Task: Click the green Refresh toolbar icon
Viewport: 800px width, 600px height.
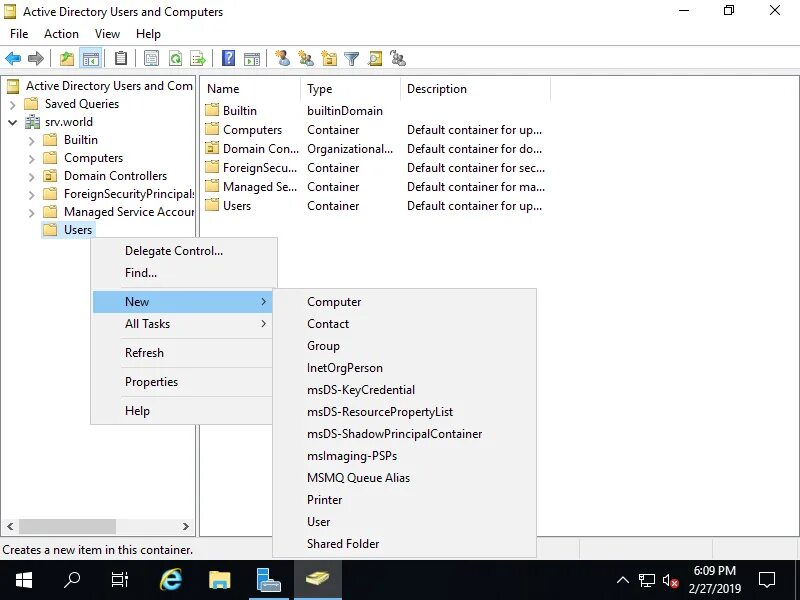Action: pyautogui.click(x=175, y=59)
